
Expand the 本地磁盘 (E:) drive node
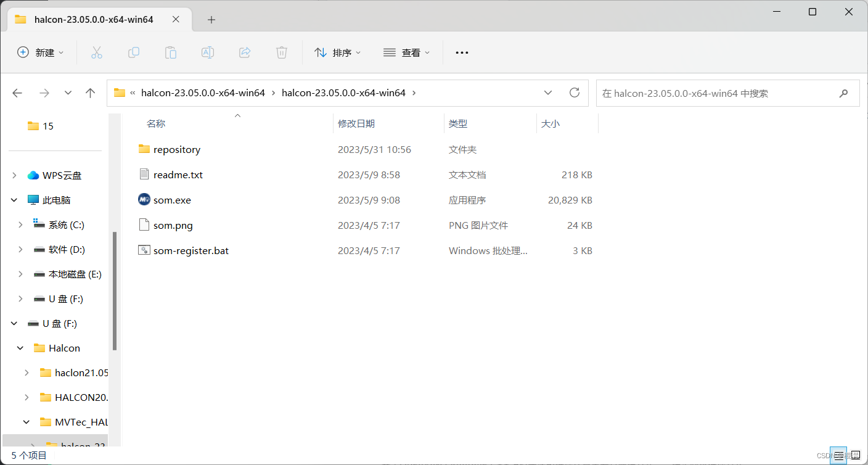click(x=21, y=274)
